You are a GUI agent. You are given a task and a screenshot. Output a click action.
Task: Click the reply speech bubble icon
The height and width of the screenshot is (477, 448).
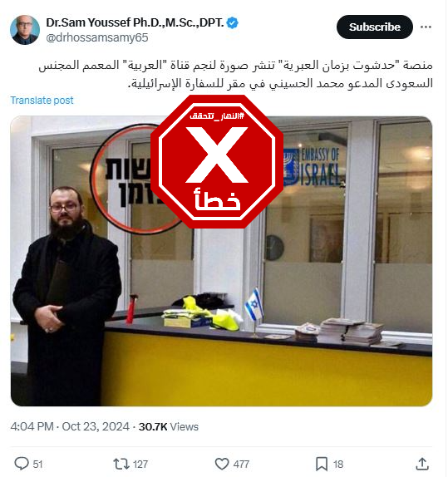[x=22, y=464]
